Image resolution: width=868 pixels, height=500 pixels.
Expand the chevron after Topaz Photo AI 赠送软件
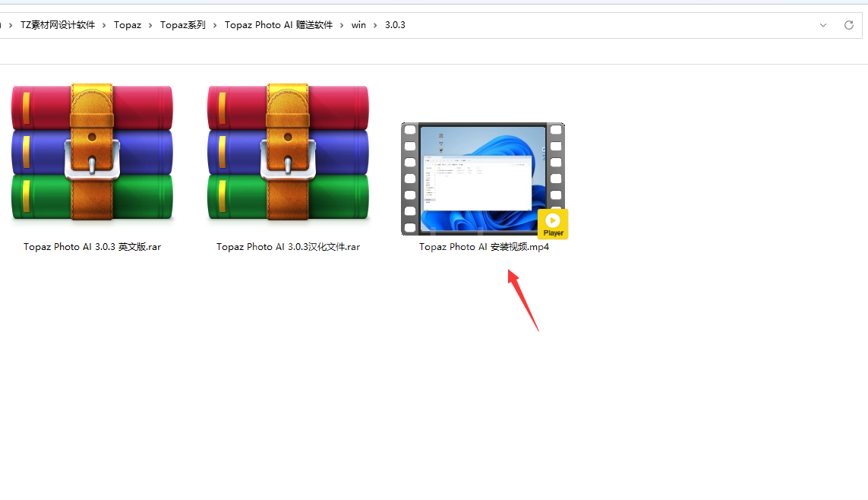[342, 26]
